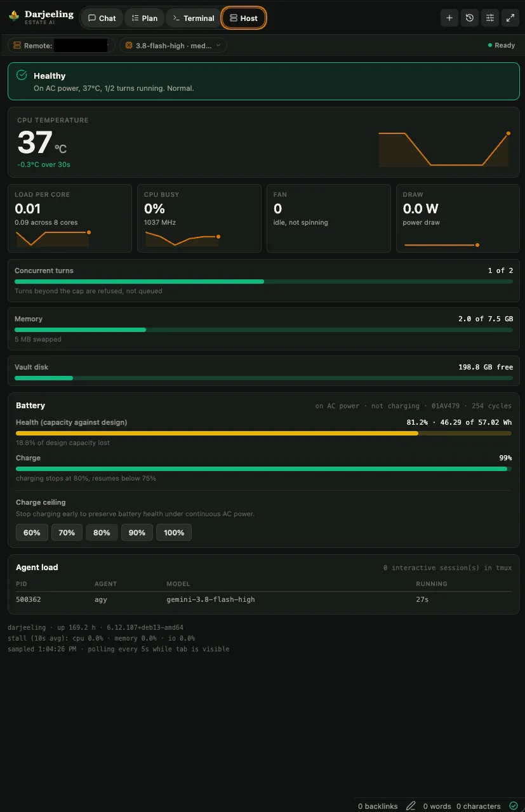Click the '27s' running time cell
Image resolution: width=525 pixels, height=812 pixels.
tap(422, 599)
